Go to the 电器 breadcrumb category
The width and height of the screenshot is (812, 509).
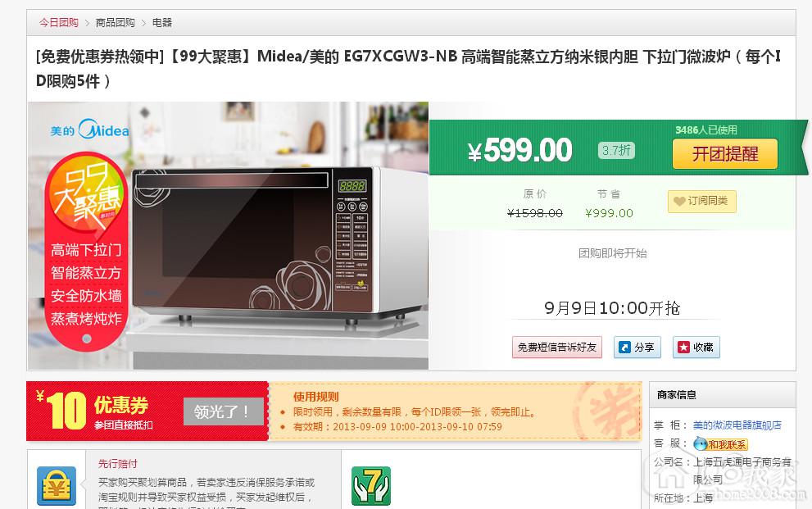pyautogui.click(x=162, y=22)
